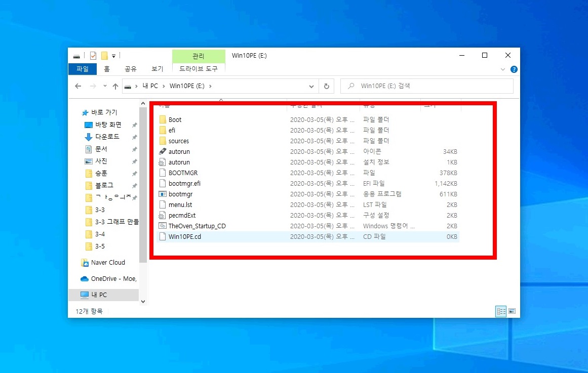Open the address bar history dropdown

click(x=311, y=86)
